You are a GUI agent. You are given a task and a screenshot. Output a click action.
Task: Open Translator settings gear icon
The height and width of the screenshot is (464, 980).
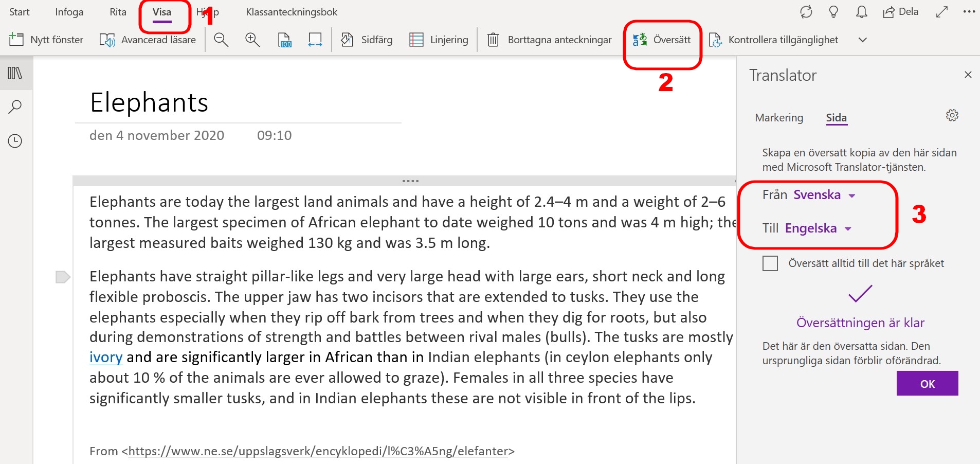pos(952,115)
